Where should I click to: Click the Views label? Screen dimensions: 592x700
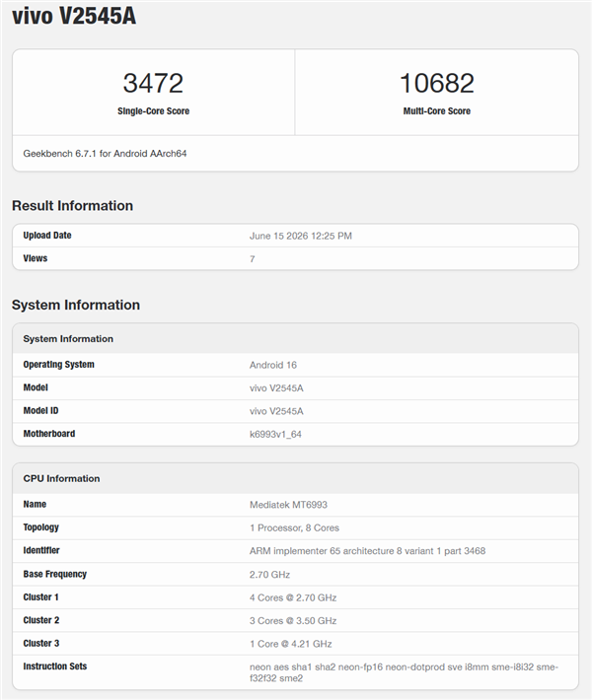click(x=36, y=258)
